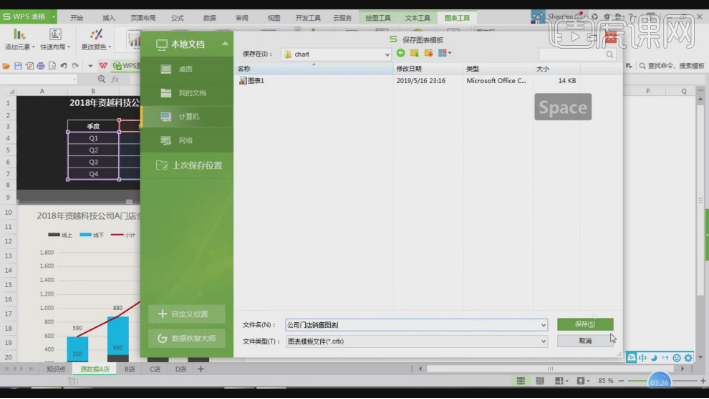
Task: Click the save disk icon in quick toolbar
Action: (x=18, y=66)
